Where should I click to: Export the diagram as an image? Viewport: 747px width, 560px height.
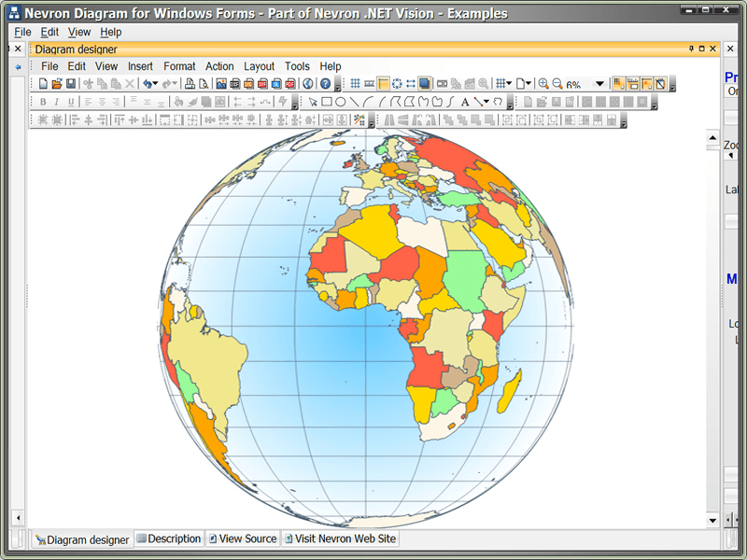pyautogui.click(x=221, y=84)
